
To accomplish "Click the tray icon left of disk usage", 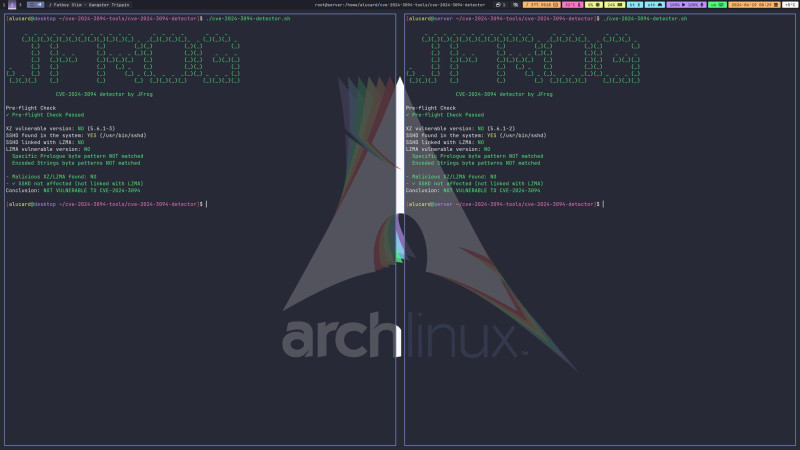I will [515, 5].
